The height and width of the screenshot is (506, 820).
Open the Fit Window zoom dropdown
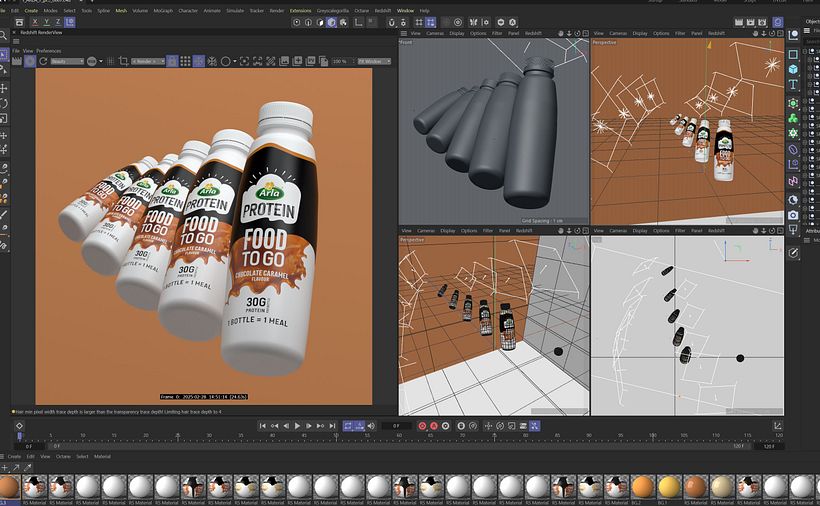pyautogui.click(x=374, y=62)
